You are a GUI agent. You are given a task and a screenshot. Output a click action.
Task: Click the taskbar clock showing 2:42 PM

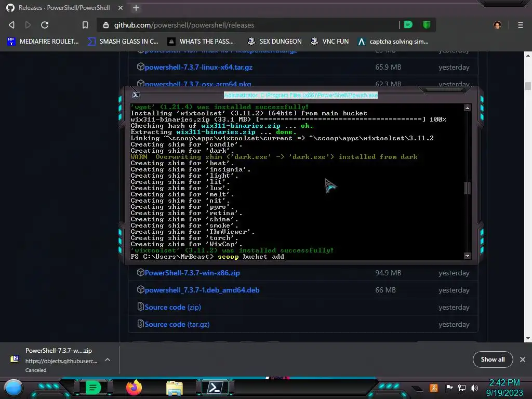point(504,388)
